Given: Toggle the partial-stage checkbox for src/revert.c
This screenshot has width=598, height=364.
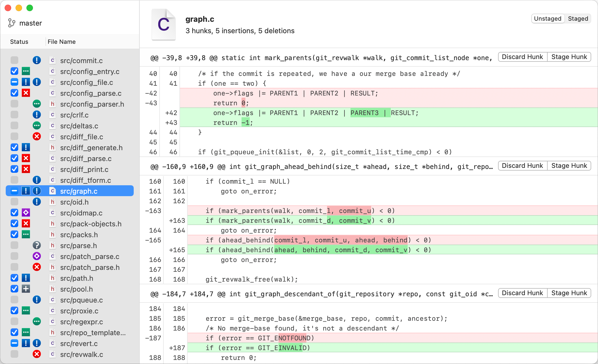Looking at the screenshot, I should tap(14, 343).
